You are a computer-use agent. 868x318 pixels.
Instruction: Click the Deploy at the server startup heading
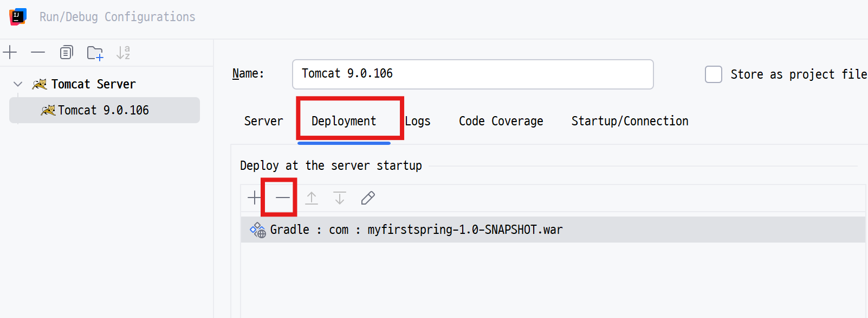(x=331, y=166)
